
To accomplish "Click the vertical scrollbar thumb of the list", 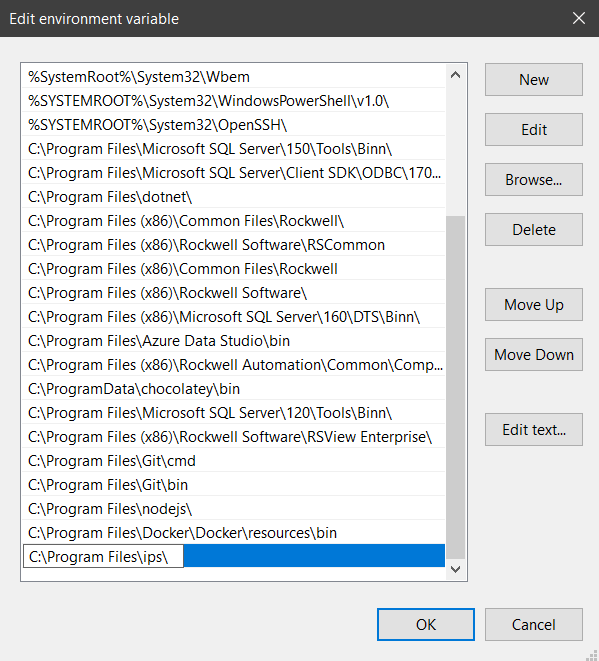I will (455, 387).
